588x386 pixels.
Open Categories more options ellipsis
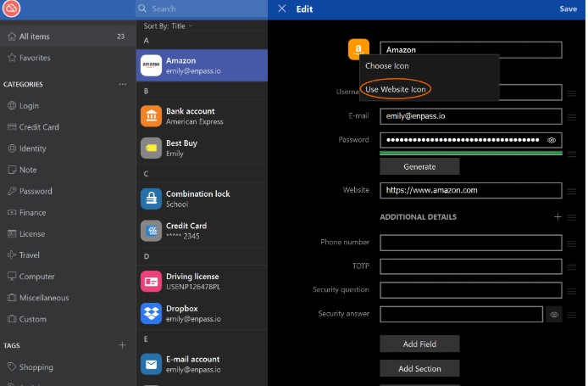[122, 84]
